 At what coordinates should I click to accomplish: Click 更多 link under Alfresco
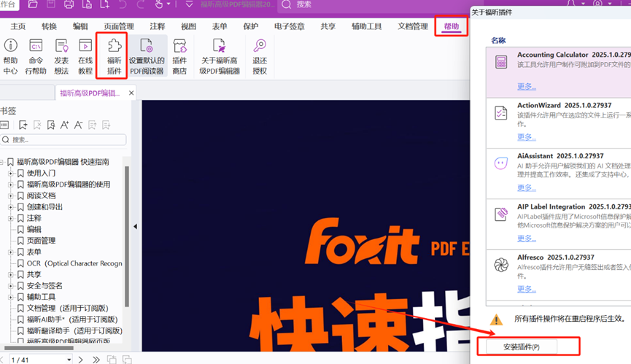point(527,289)
